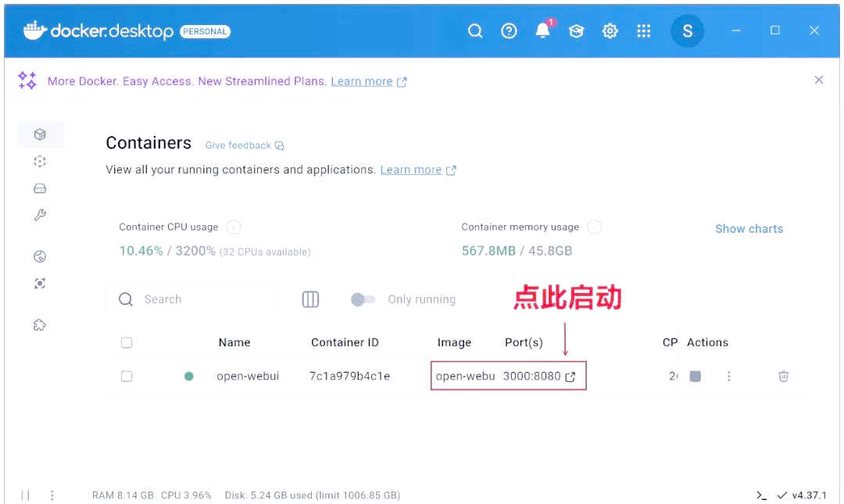
Task: Select the open-webui container checkbox
Action: (x=127, y=376)
